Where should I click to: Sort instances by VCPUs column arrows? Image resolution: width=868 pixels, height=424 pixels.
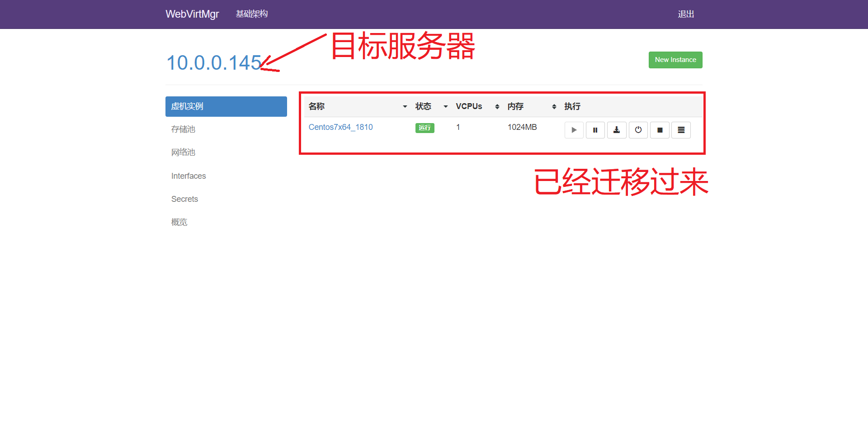click(x=497, y=107)
